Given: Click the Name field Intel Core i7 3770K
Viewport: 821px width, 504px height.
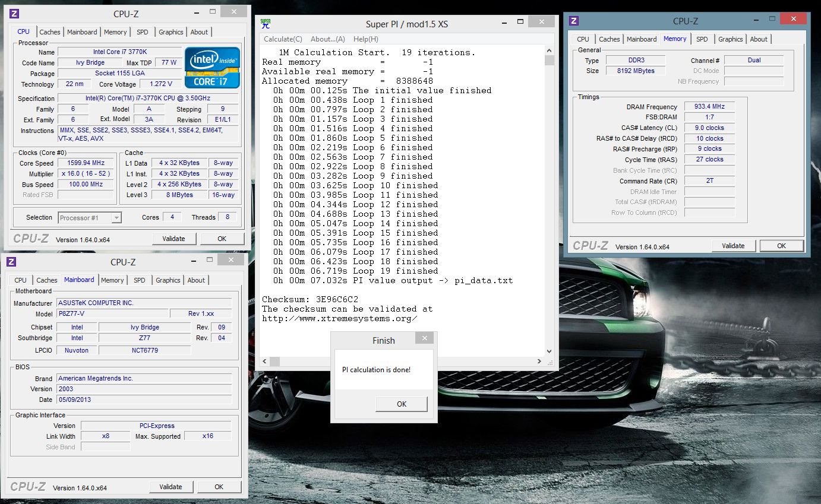Looking at the screenshot, I should (x=119, y=52).
